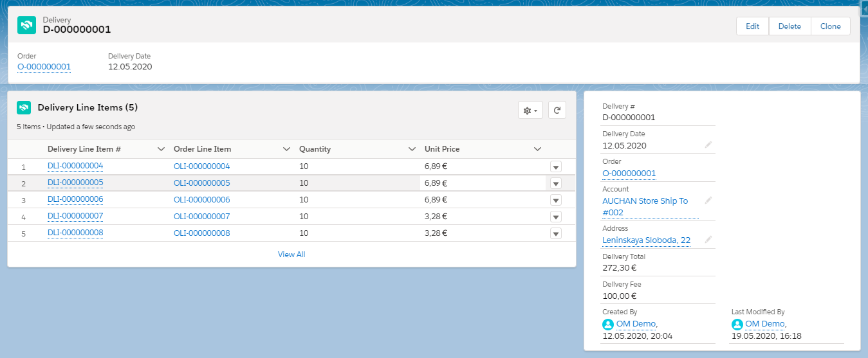Edit Address field using pencil icon

pyautogui.click(x=708, y=240)
